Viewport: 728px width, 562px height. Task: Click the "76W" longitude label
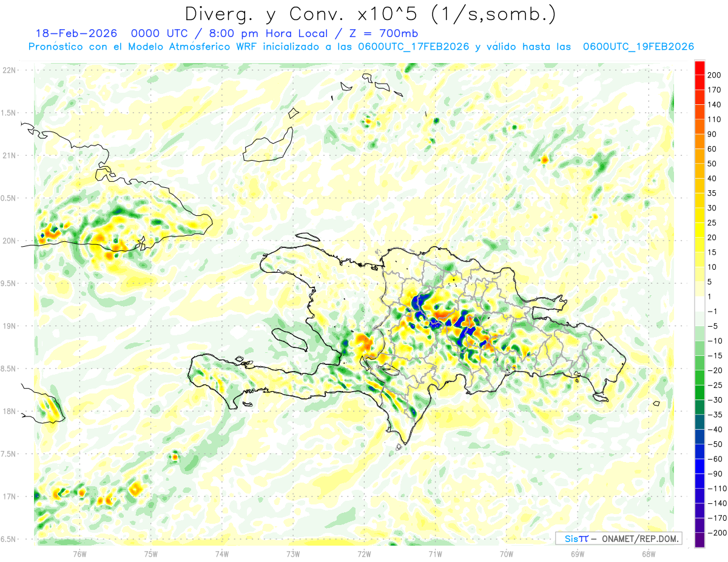pyautogui.click(x=79, y=553)
